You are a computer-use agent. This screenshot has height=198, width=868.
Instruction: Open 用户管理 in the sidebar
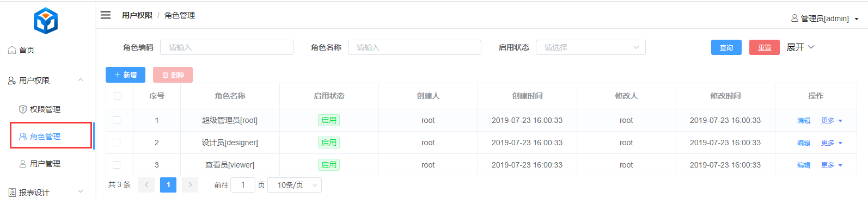coord(40,164)
